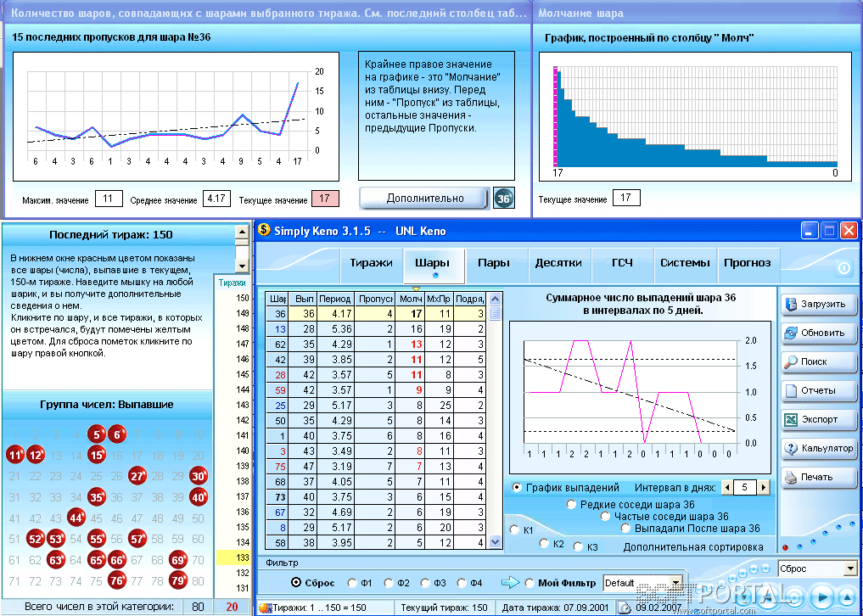Increase the interval in days stepper

[x=763, y=487]
